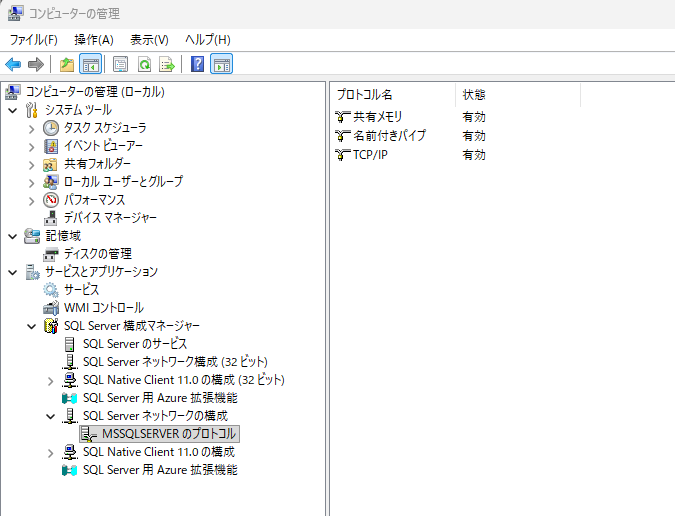The width and height of the screenshot is (675, 516).
Task: Open the 表示(V) menu
Action: click(x=149, y=39)
